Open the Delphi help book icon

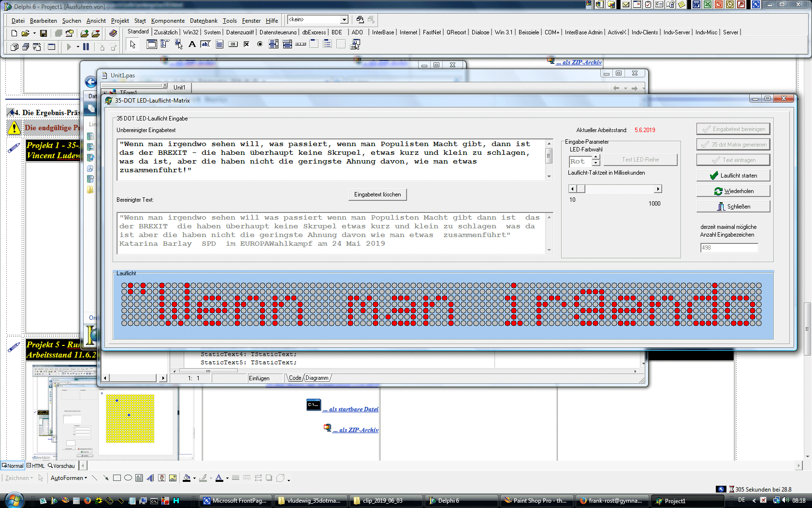pyautogui.click(x=113, y=33)
